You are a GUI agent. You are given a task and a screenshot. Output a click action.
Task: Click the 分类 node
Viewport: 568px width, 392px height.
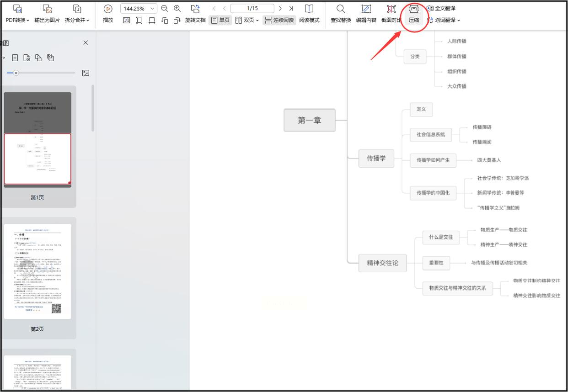tap(415, 57)
